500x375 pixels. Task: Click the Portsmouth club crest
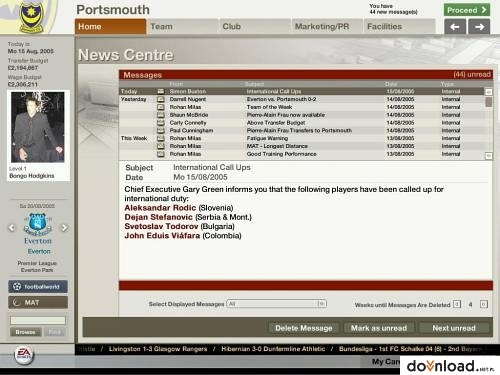31,17
